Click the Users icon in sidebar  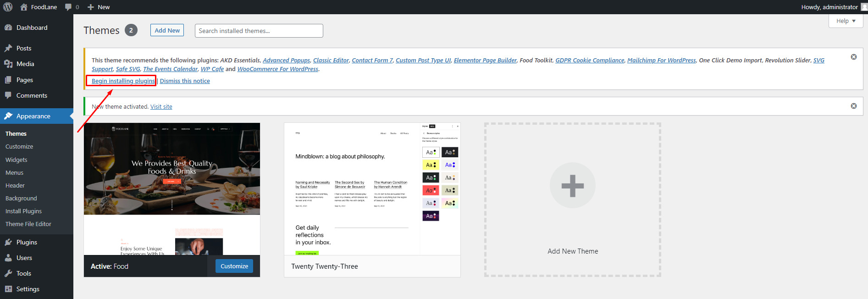click(x=8, y=258)
